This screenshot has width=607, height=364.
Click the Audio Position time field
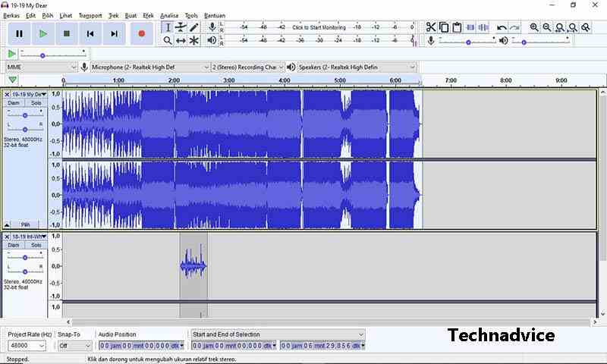coord(141,346)
